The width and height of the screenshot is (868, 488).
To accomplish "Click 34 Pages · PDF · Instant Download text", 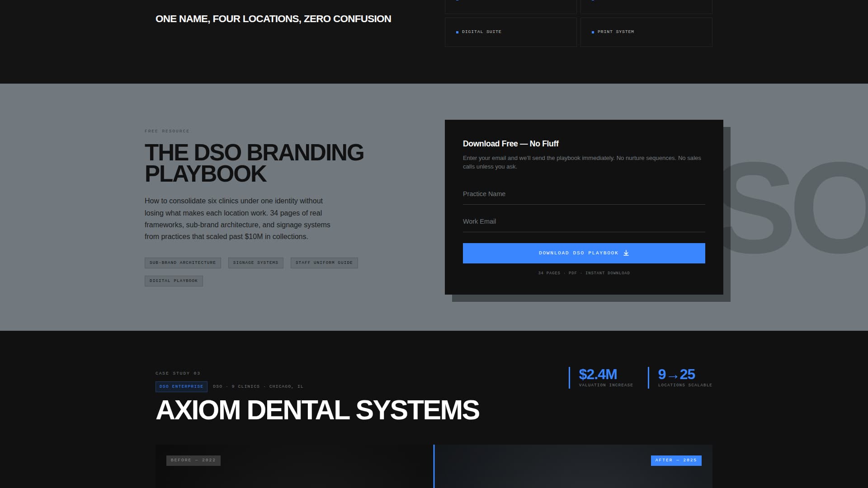I will tap(584, 273).
